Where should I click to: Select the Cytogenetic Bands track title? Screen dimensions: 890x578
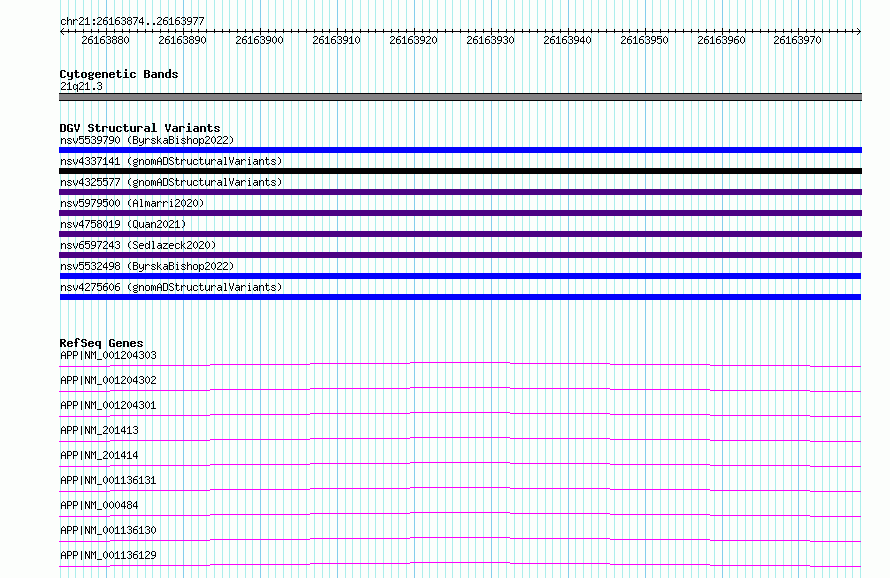pyautogui.click(x=119, y=74)
